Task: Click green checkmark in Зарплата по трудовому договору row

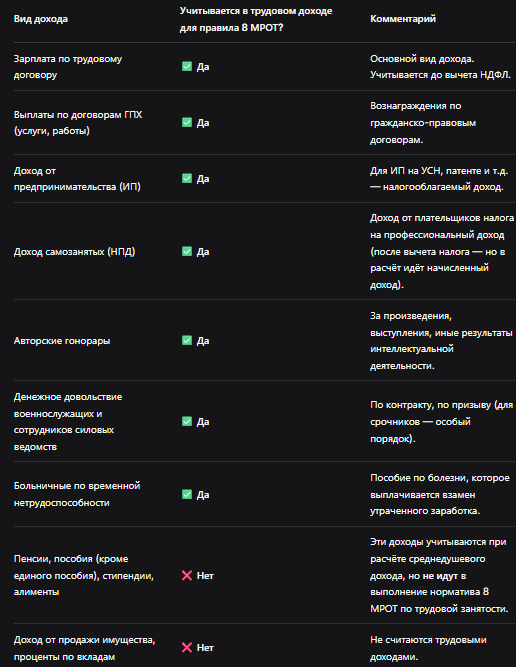Action: [187, 66]
